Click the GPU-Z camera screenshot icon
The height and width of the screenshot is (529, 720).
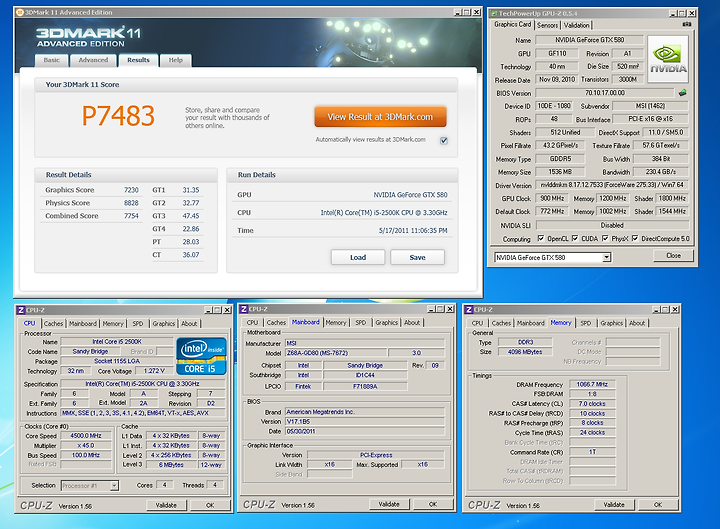click(687, 24)
